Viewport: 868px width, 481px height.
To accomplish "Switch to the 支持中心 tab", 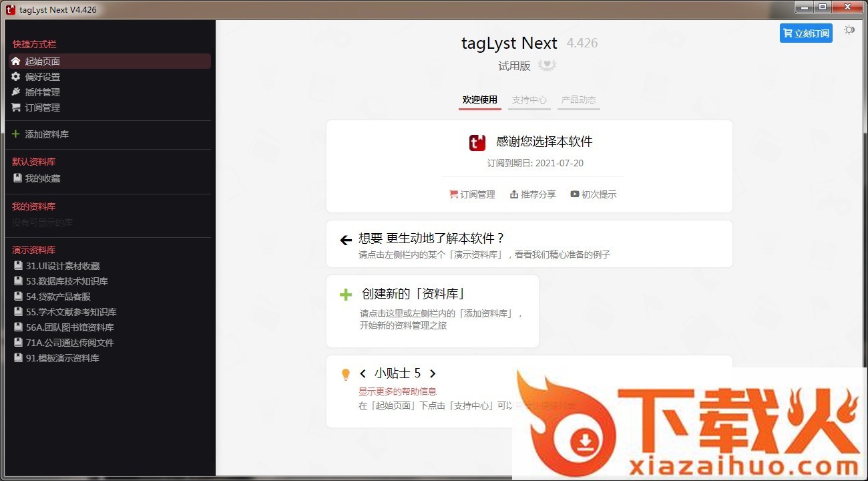I will point(529,100).
